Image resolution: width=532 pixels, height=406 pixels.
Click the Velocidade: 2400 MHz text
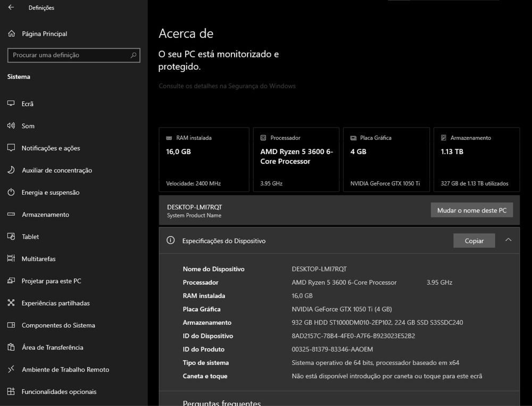point(194,183)
